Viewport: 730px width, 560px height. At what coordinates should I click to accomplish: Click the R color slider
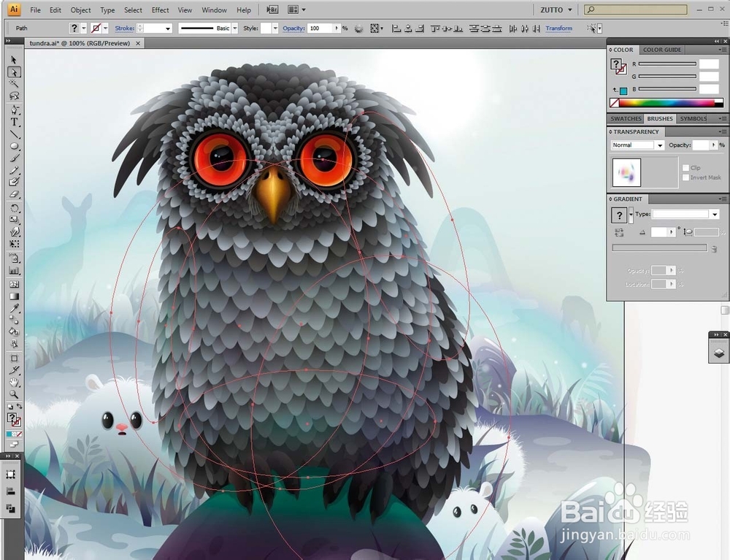(x=667, y=64)
